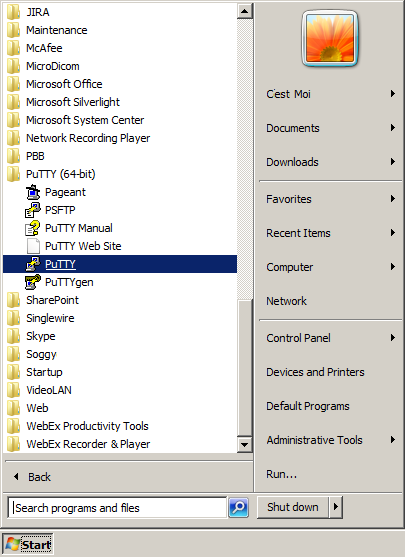
Task: Click the Search programs and files field
Action: click(x=117, y=508)
